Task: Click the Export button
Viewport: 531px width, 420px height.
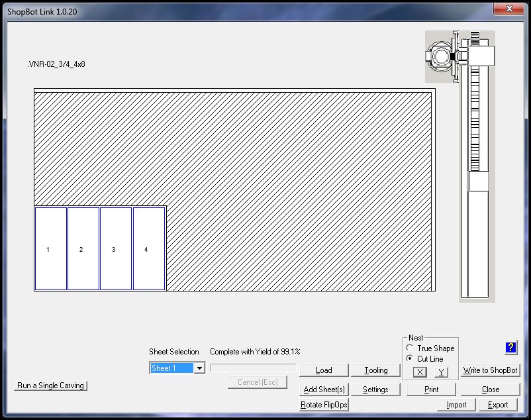Action: (498, 405)
